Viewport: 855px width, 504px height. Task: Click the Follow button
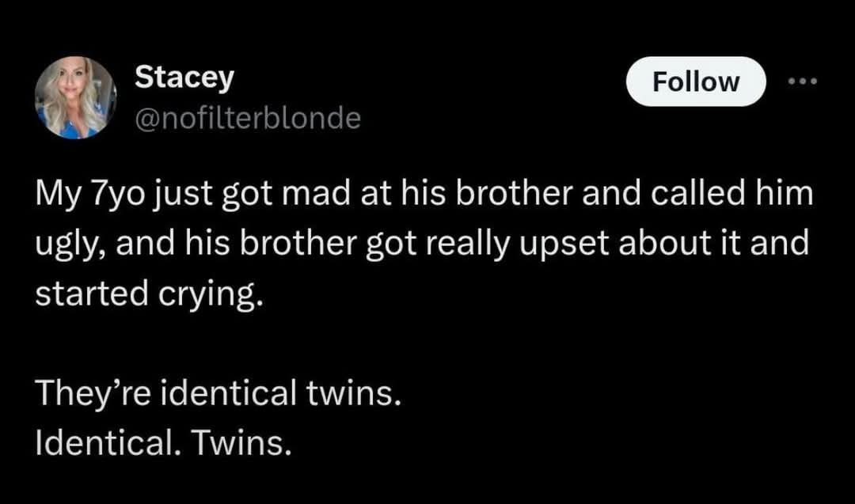(696, 81)
